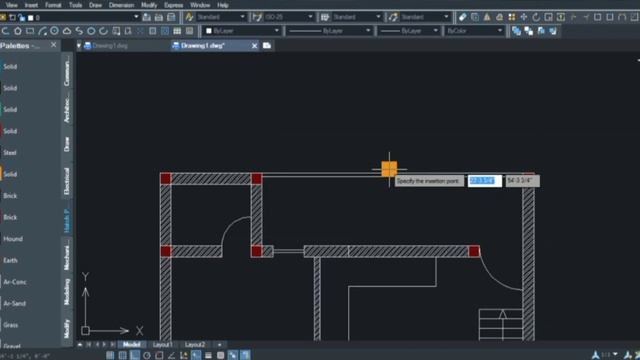640x360 pixels.
Task: Select the Mirror tool triangle icon
Action: [487, 17]
